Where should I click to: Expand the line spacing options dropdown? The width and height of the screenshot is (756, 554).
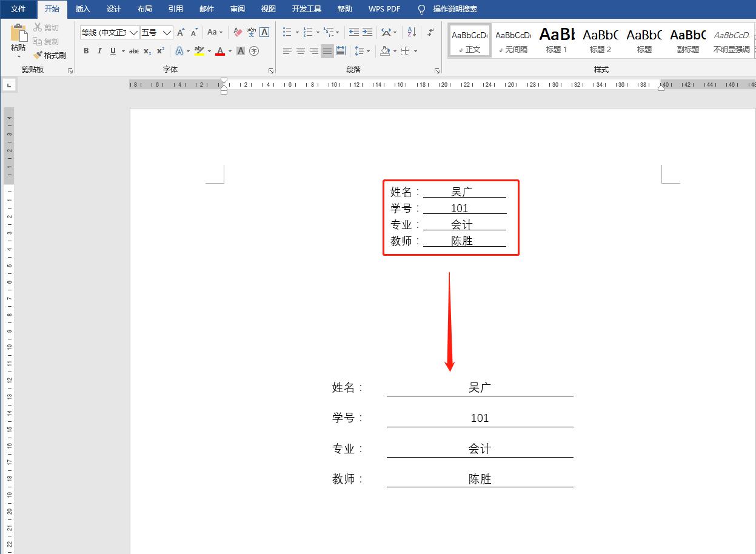(x=367, y=51)
